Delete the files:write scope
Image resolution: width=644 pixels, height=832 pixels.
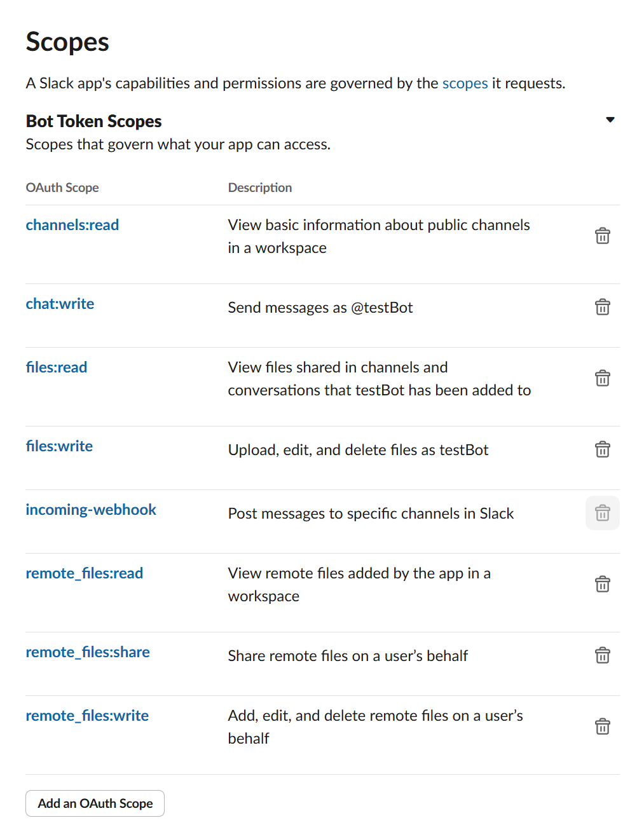pyautogui.click(x=602, y=449)
